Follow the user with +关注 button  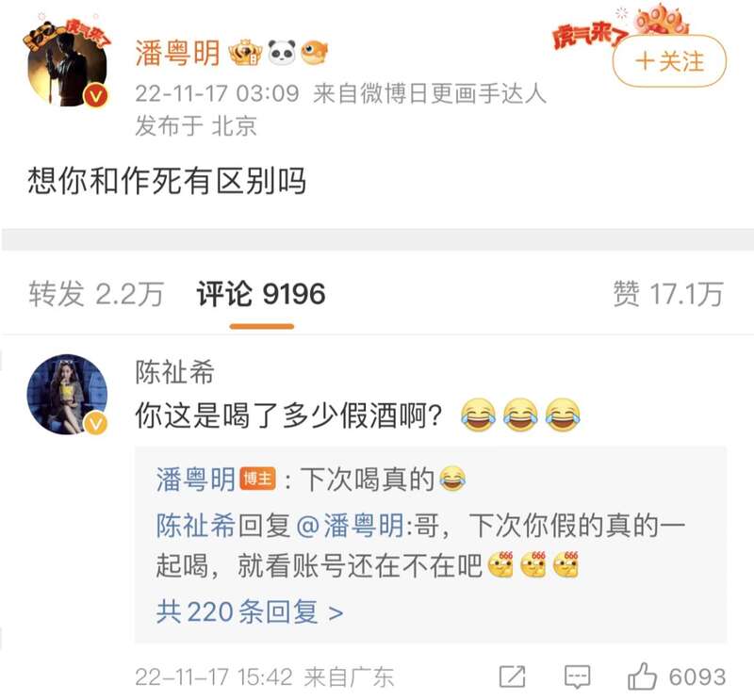click(x=669, y=61)
